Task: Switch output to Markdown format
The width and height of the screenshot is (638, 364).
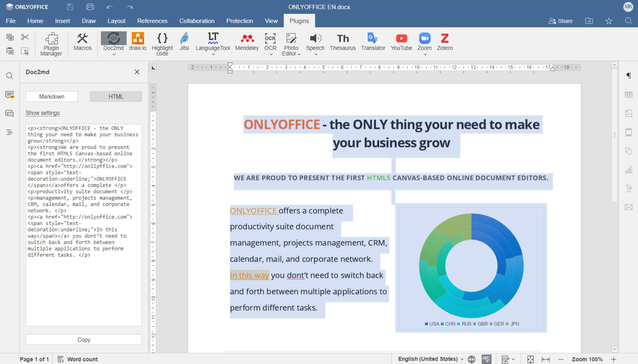Action: pyautogui.click(x=52, y=96)
